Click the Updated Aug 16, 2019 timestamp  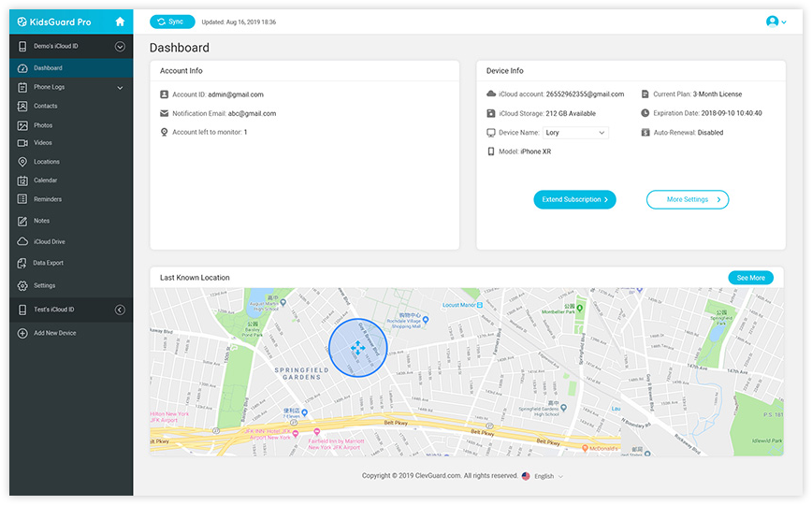239,22
